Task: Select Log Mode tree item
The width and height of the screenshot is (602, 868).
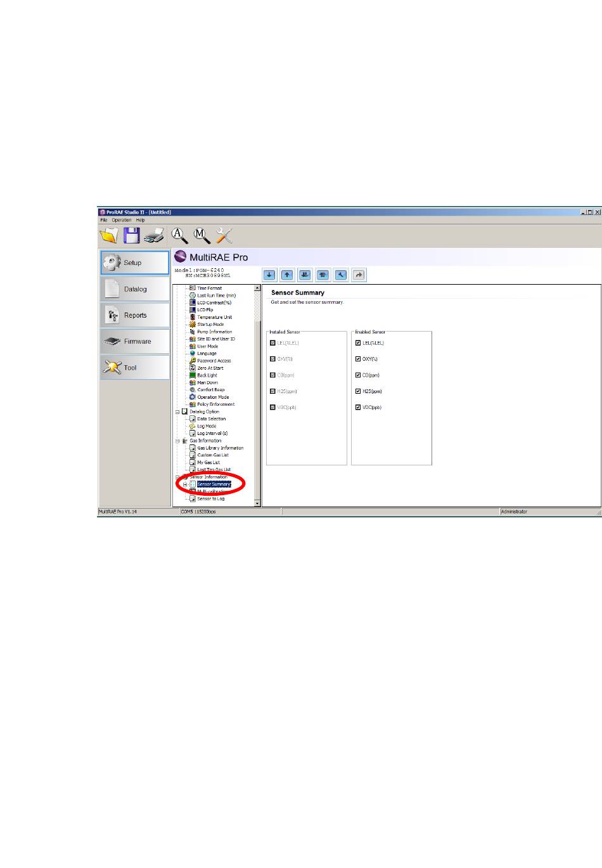Action: (x=207, y=426)
